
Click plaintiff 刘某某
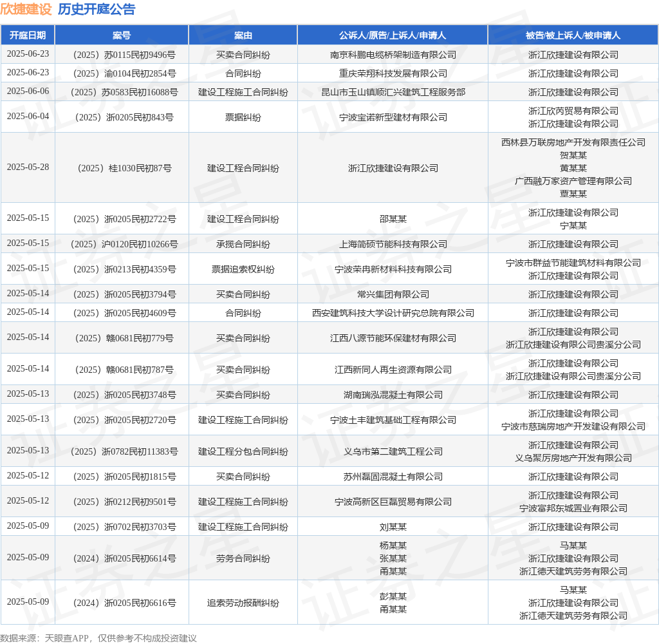[393, 527]
